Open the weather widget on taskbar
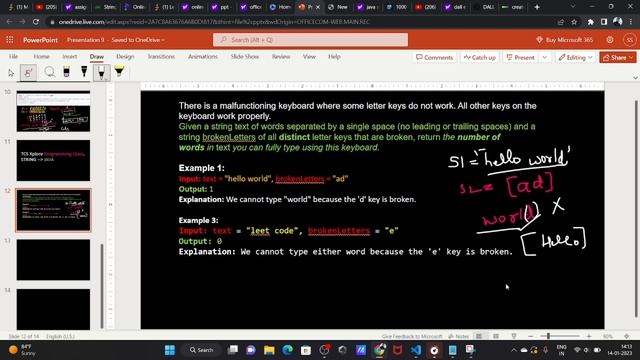The height and width of the screenshot is (360, 640). pyautogui.click(x=22, y=350)
